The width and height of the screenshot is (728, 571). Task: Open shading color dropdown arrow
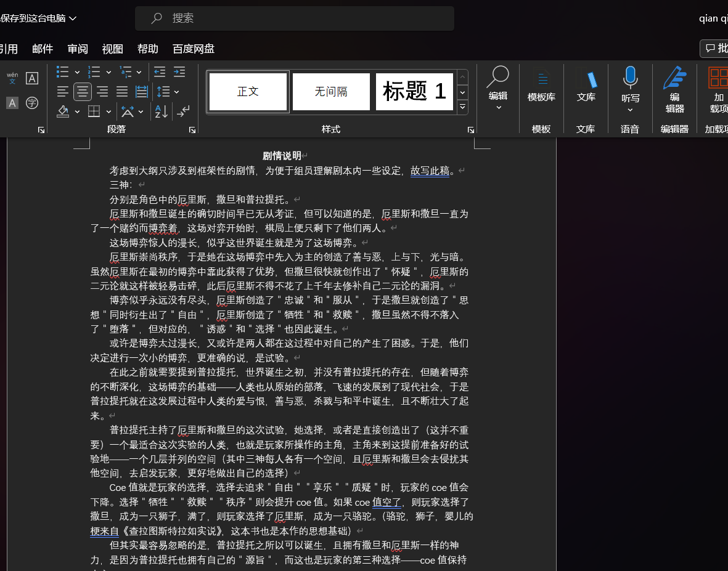click(x=77, y=111)
